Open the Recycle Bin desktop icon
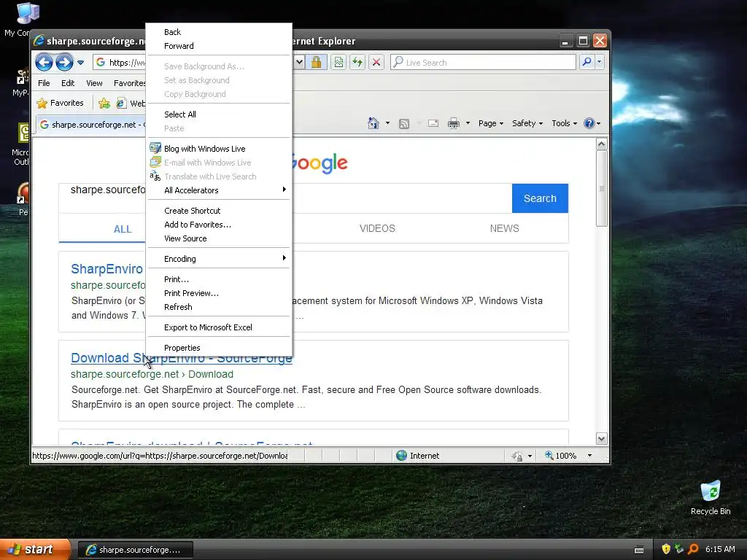Viewport: 747px width, 560px height. pyautogui.click(x=711, y=497)
